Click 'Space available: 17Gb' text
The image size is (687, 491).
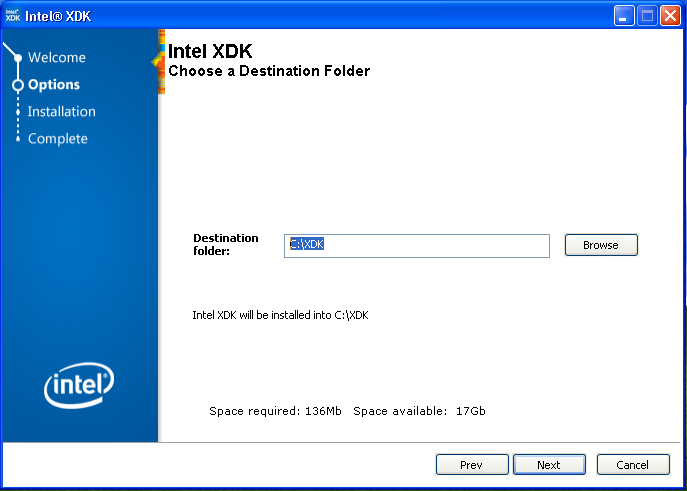click(419, 411)
